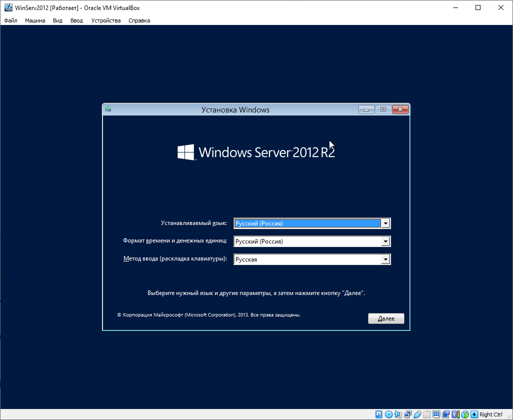Click the hard disk activity icon
Viewport: 513px width, 420px height.
(379, 414)
